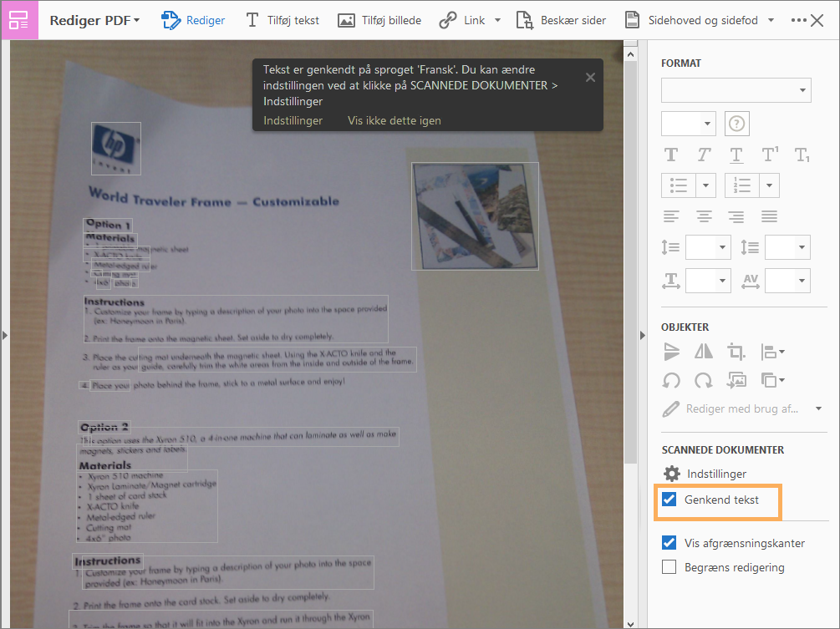Choose the Tilføj billede tool
The width and height of the screenshot is (840, 629).
[x=379, y=20]
